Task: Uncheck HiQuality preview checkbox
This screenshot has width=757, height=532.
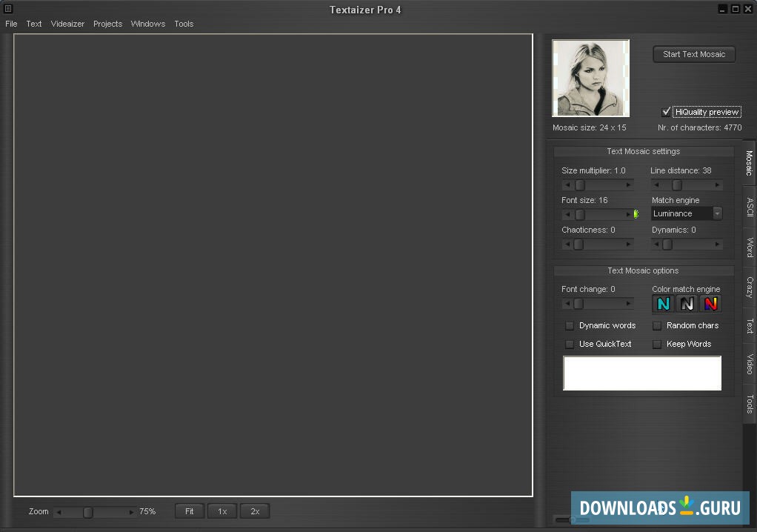Action: click(x=666, y=112)
